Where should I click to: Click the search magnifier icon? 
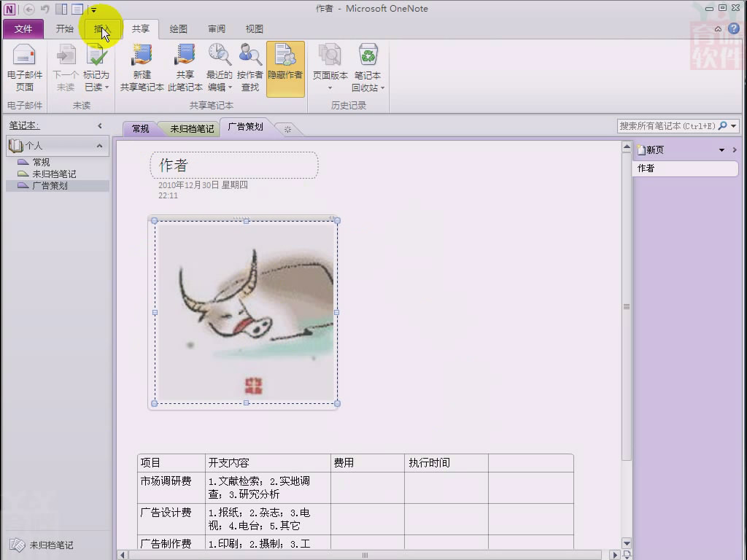(x=723, y=125)
